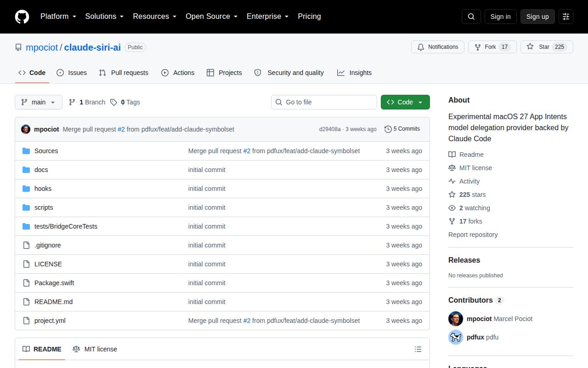Screen dimensions: 588x368
Task: Click the law scale icon beside MIT license
Action: [x=452, y=168]
